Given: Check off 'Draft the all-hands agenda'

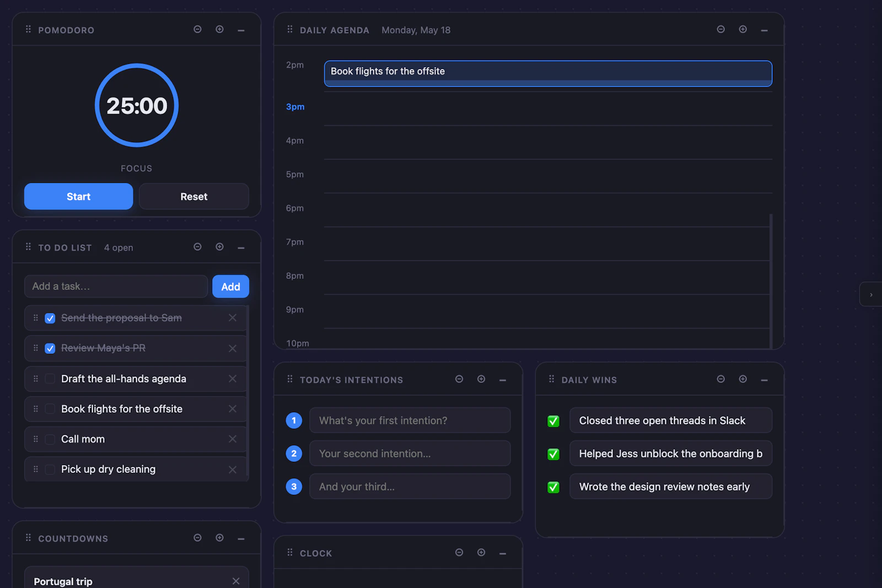Looking at the screenshot, I should pos(50,379).
